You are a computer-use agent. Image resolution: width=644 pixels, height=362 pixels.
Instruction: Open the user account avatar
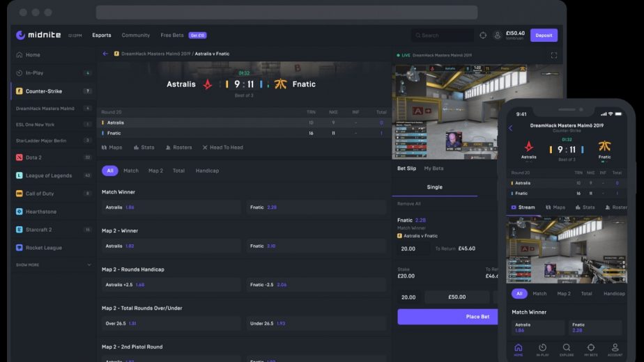(x=498, y=36)
